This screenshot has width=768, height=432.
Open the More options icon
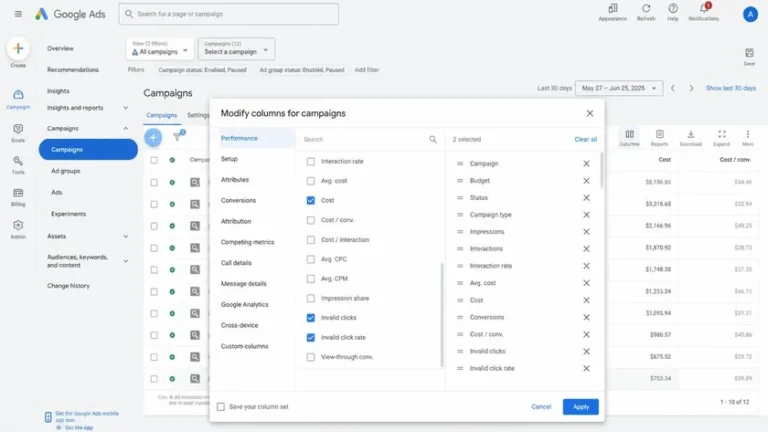click(x=747, y=134)
